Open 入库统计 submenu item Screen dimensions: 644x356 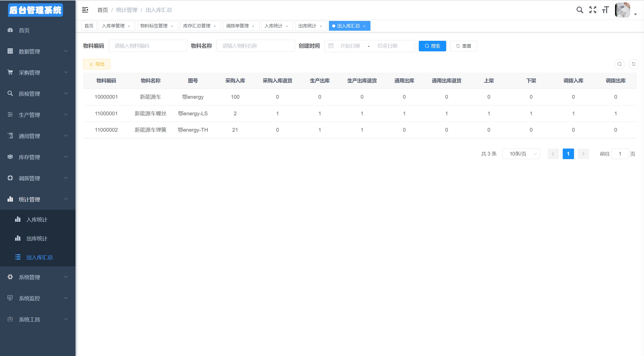(x=37, y=220)
